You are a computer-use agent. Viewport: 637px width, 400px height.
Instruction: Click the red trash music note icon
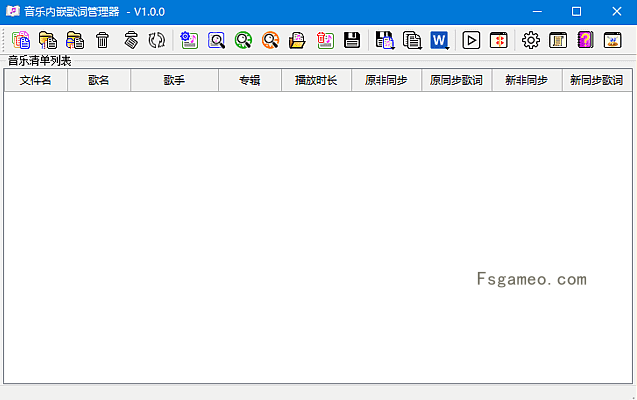click(325, 40)
